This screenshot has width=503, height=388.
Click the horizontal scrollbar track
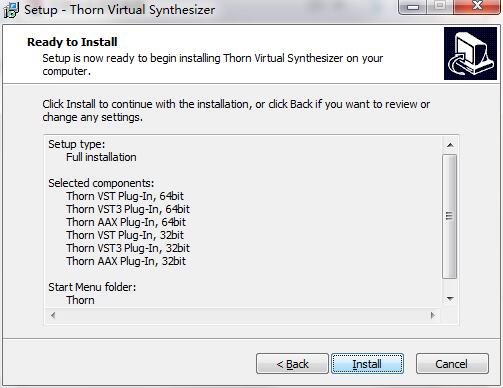[x=243, y=315]
